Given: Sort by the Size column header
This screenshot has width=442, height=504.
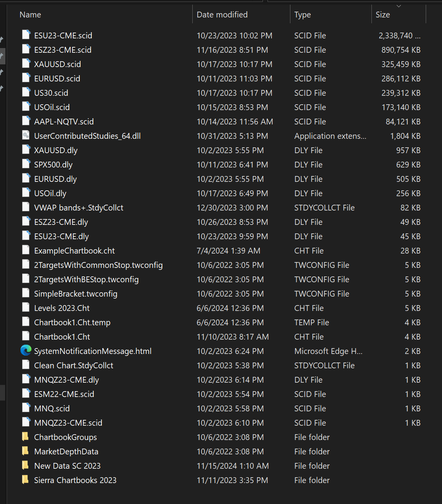Looking at the screenshot, I should coord(383,15).
